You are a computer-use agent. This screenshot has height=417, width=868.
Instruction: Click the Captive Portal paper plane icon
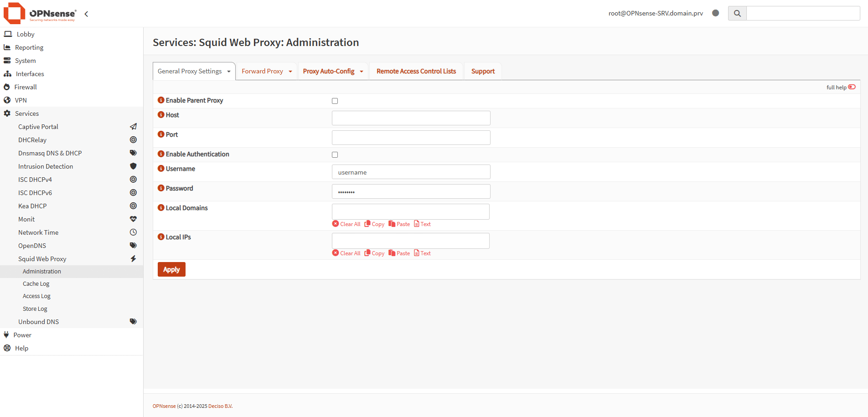pos(133,127)
